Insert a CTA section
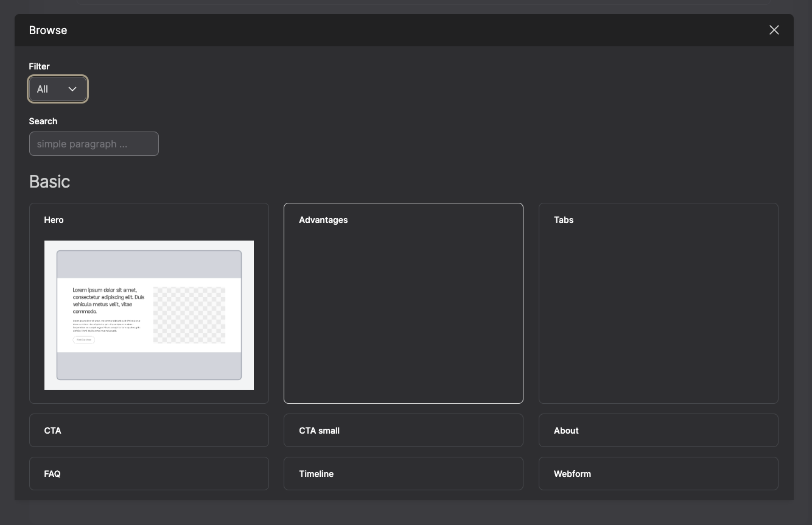The width and height of the screenshot is (812, 525). (149, 430)
